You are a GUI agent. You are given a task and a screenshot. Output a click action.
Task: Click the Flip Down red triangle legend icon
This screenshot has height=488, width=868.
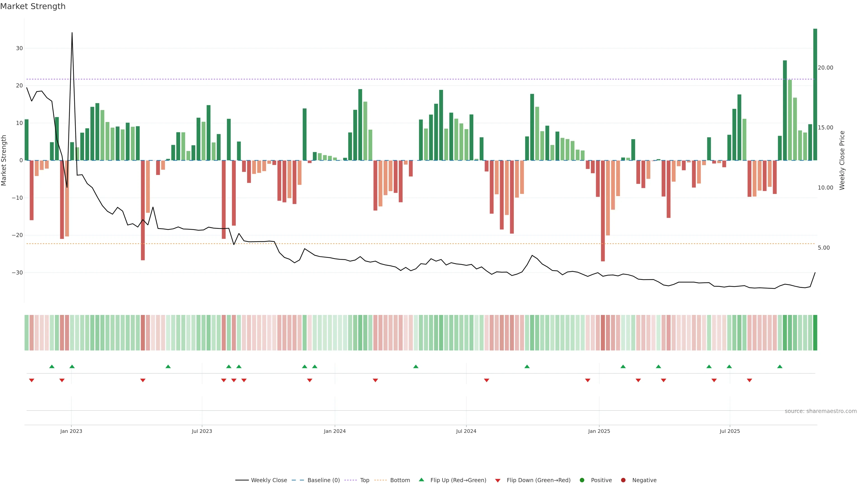(498, 481)
